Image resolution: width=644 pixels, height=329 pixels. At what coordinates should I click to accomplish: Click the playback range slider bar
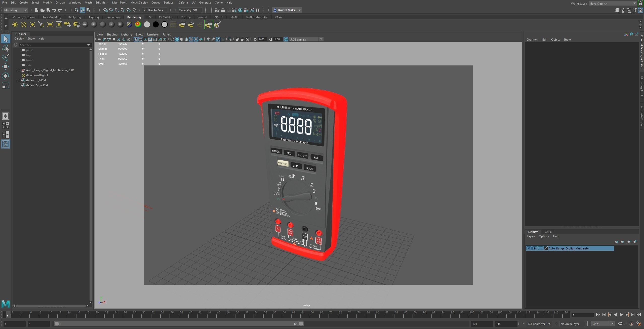coord(179,324)
